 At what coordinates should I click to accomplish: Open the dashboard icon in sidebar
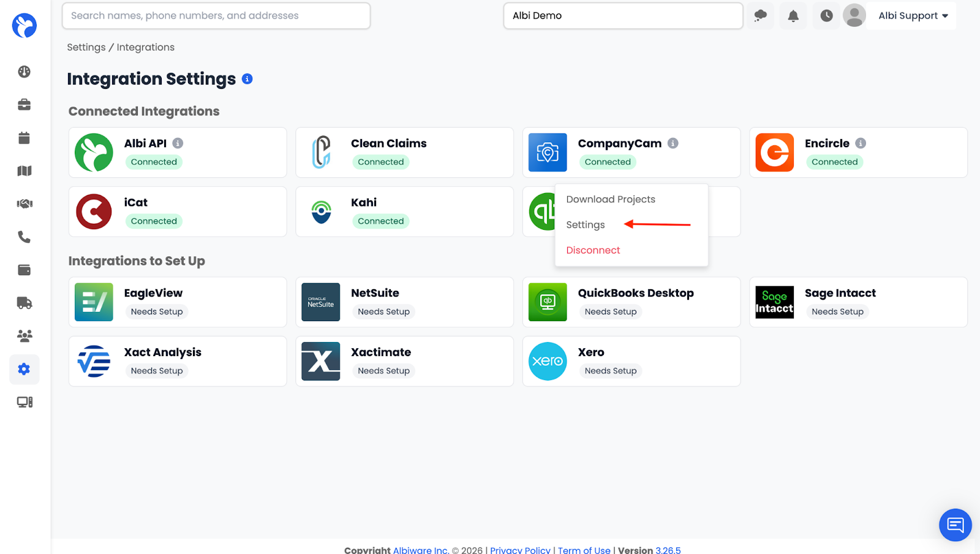point(24,72)
